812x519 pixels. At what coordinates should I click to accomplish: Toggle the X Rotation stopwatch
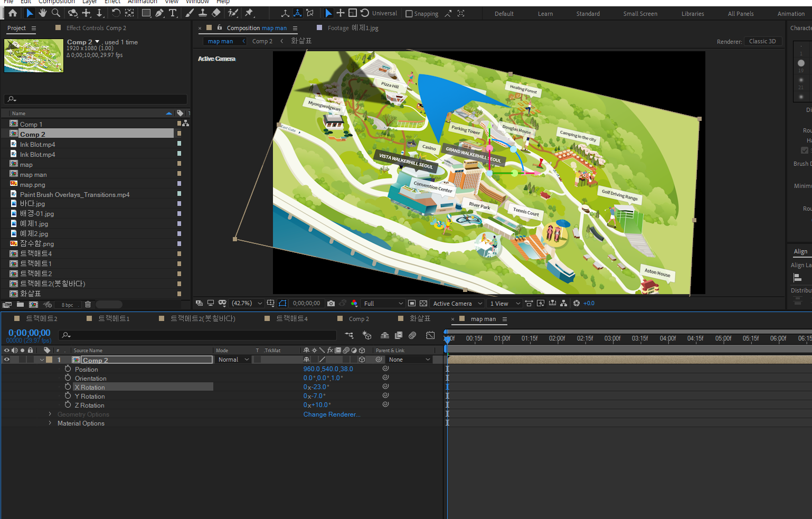[x=68, y=387]
